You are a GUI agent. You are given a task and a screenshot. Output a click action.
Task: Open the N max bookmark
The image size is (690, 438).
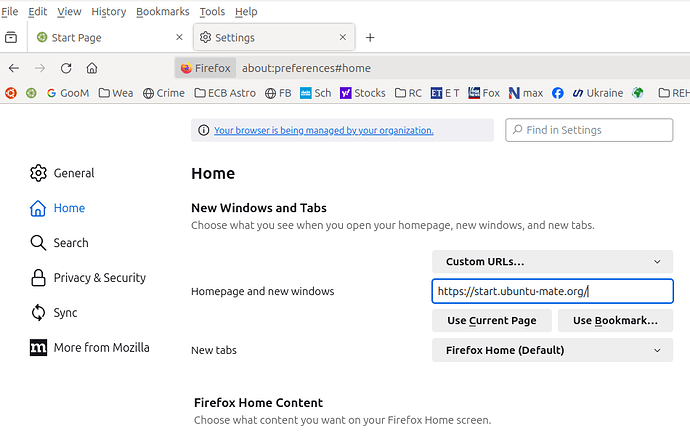coord(526,93)
